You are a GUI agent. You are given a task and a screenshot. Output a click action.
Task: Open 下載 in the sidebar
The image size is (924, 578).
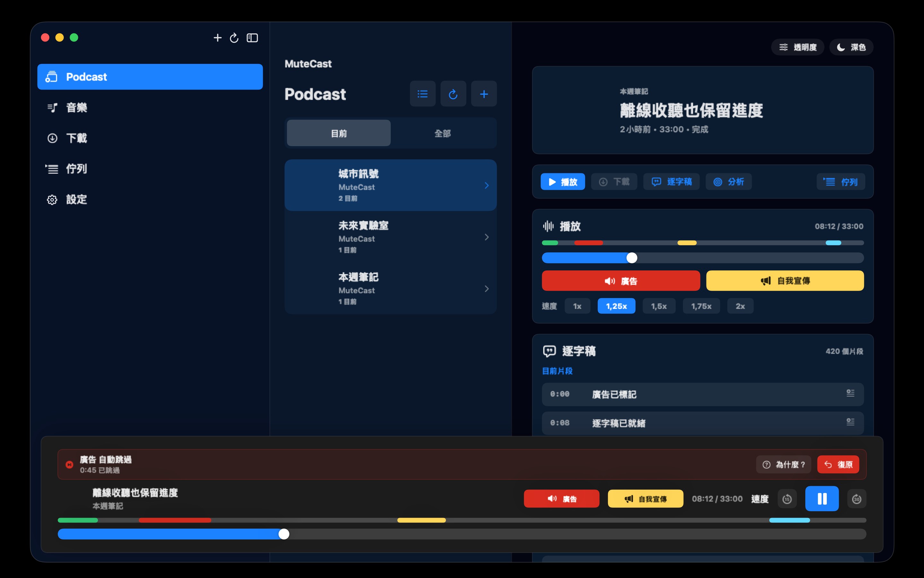[150, 138]
